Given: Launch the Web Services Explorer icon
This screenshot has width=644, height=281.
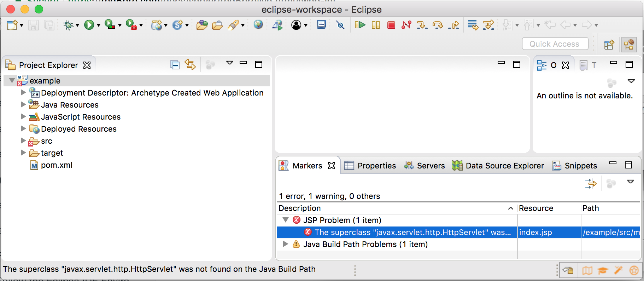Looking at the screenshot, I should tap(277, 25).
